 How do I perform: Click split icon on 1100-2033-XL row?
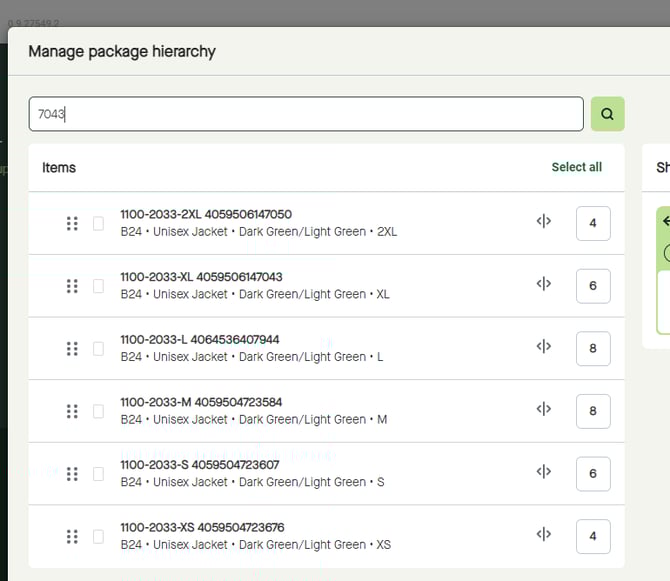(544, 284)
